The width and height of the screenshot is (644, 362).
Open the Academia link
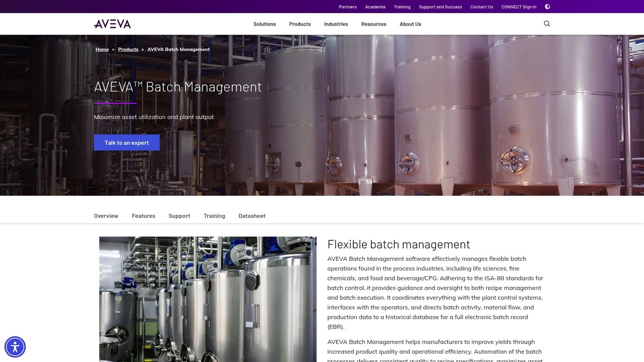point(375,7)
